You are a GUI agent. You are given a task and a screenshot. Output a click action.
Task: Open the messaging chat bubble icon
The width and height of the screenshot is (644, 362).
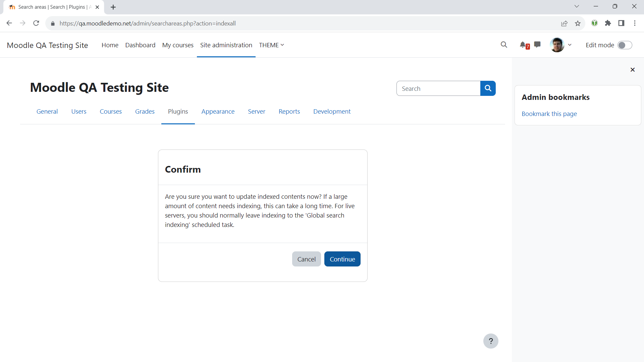[537, 45]
